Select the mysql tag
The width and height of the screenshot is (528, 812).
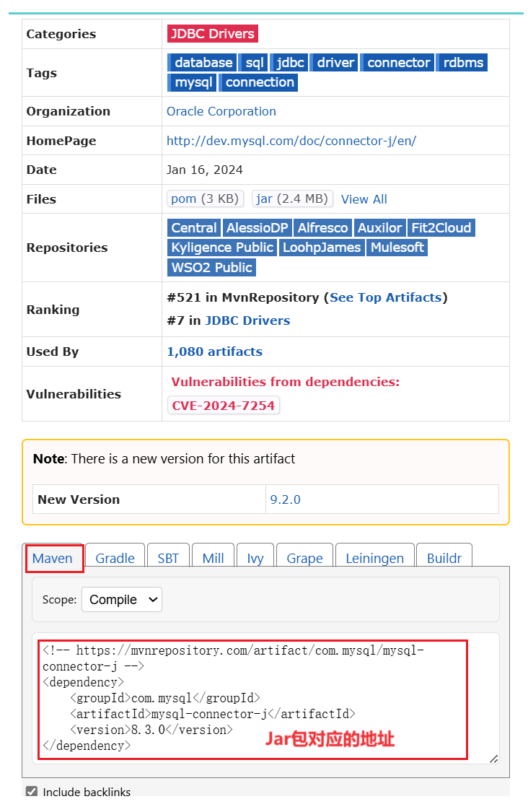193,82
